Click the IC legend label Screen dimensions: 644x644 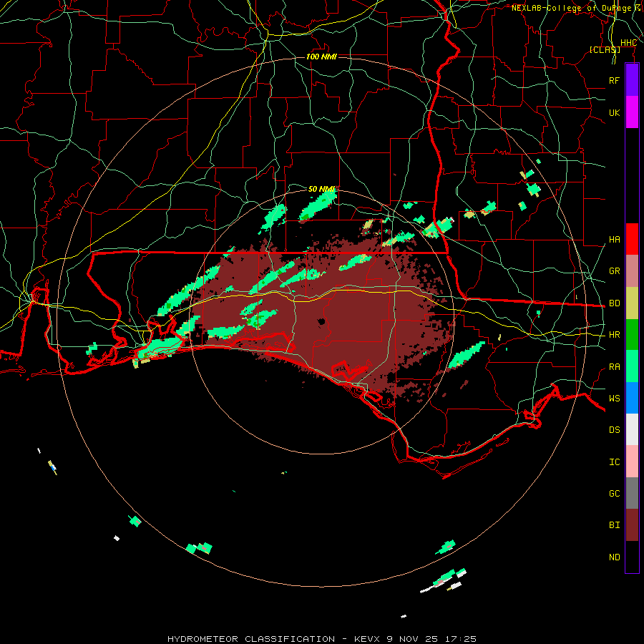tap(615, 462)
